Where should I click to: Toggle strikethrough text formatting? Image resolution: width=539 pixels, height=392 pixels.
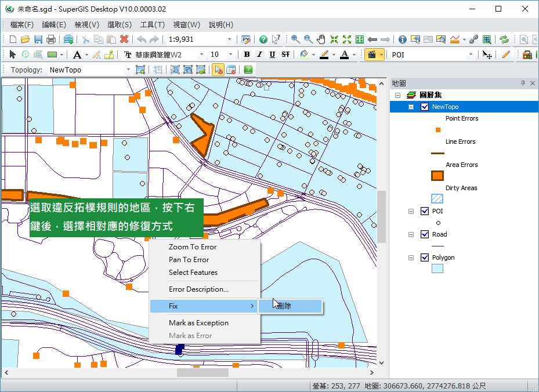pyautogui.click(x=285, y=55)
